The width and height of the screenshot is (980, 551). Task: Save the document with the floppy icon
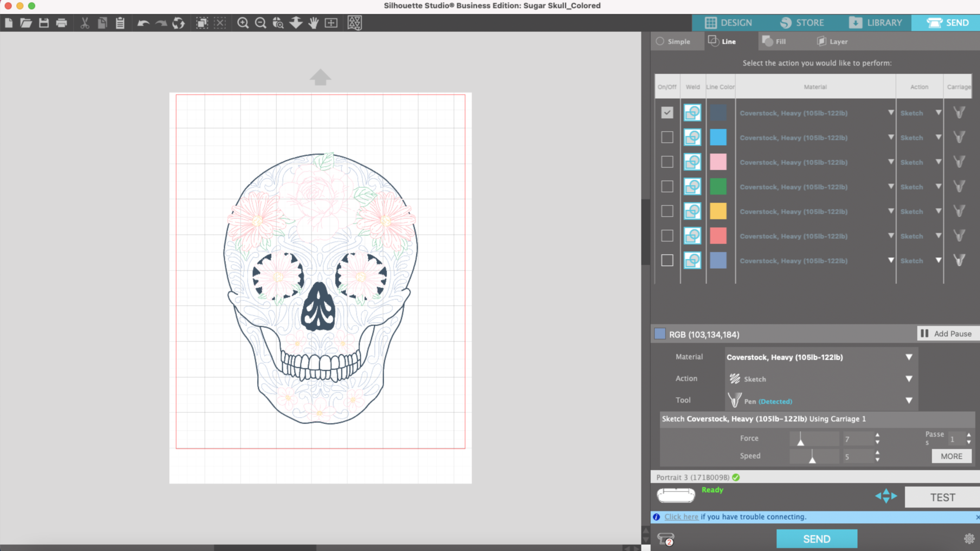pyautogui.click(x=44, y=23)
